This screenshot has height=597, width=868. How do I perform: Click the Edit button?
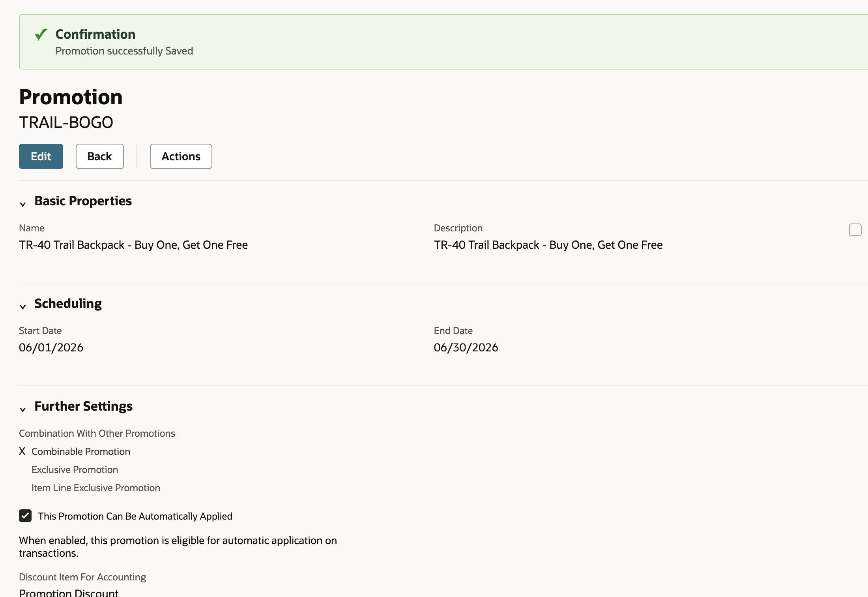pyautogui.click(x=41, y=156)
